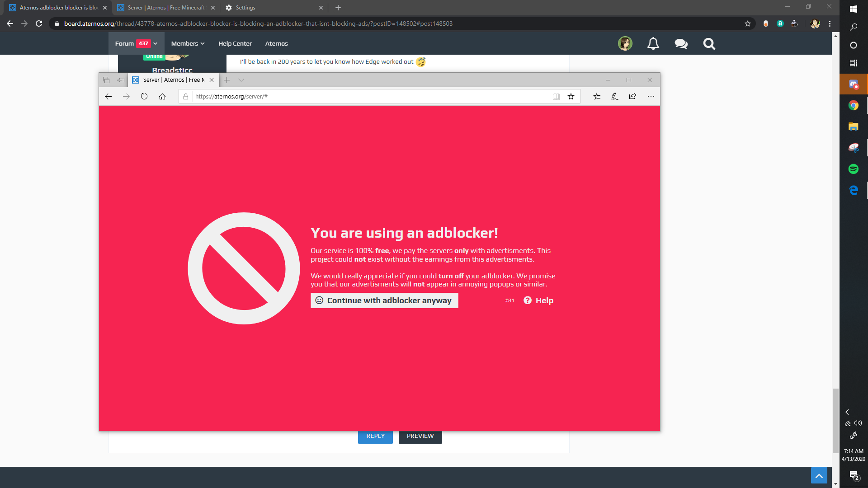Close the Chrome adblocker thread tab
Viewport: 868px width, 488px height.
click(105, 8)
